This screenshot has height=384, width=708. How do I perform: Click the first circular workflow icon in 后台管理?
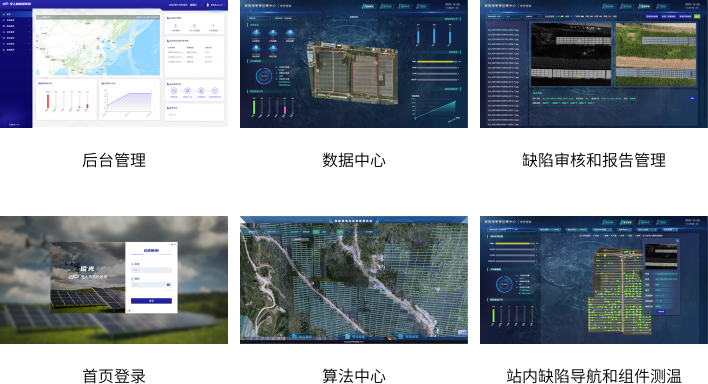174,91
